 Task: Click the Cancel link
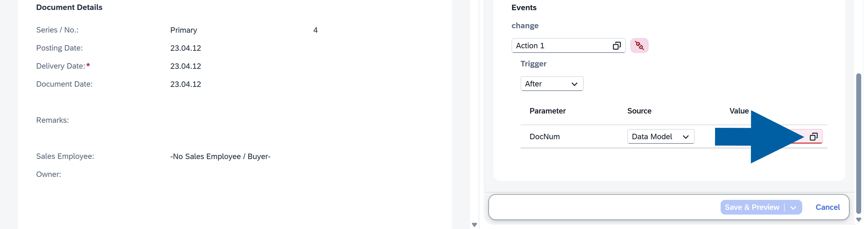(827, 207)
